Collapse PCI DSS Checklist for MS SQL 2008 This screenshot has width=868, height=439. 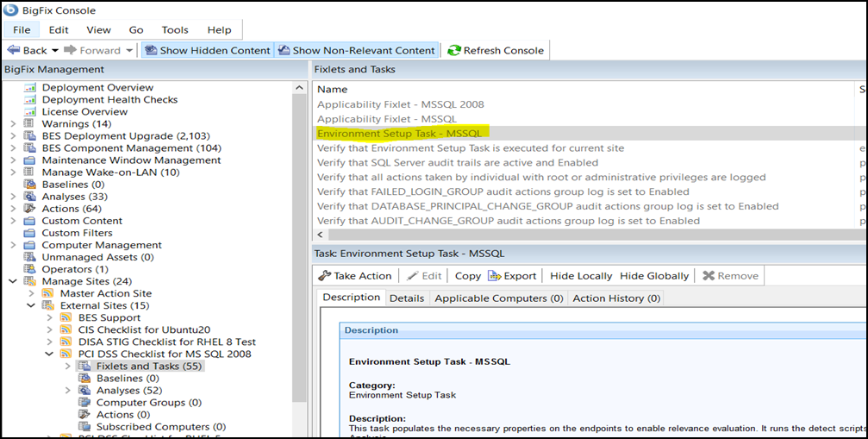click(x=49, y=354)
